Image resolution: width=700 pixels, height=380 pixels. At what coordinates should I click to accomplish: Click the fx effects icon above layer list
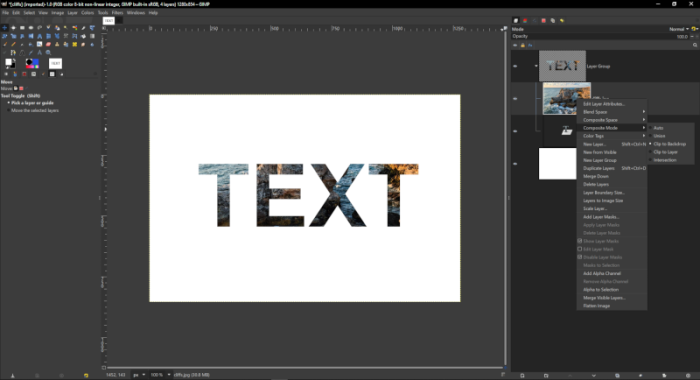click(530, 45)
